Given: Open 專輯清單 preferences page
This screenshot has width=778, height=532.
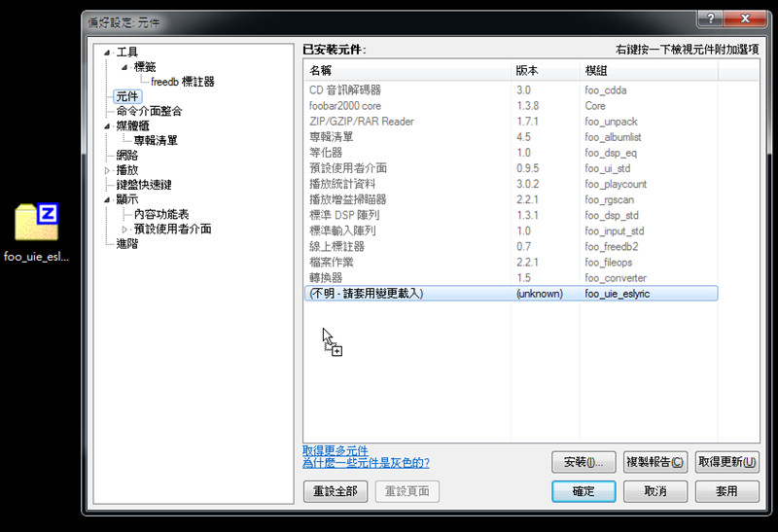Looking at the screenshot, I should click(x=156, y=140).
